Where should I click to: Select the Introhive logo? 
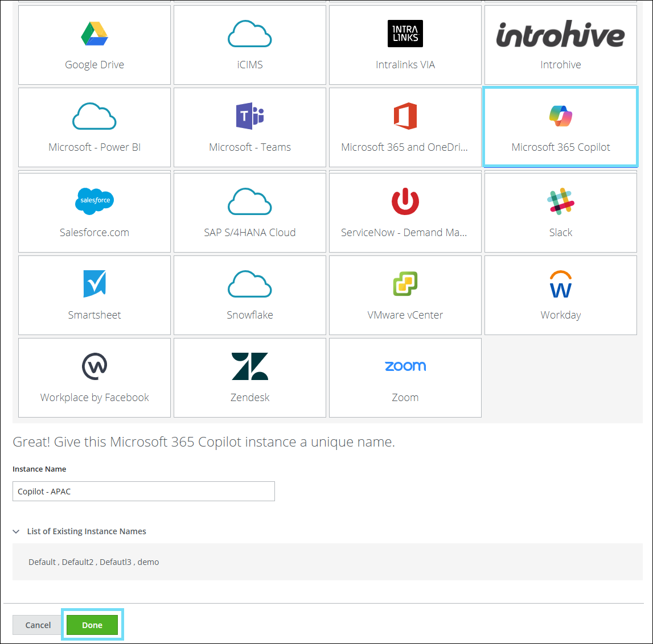561,34
